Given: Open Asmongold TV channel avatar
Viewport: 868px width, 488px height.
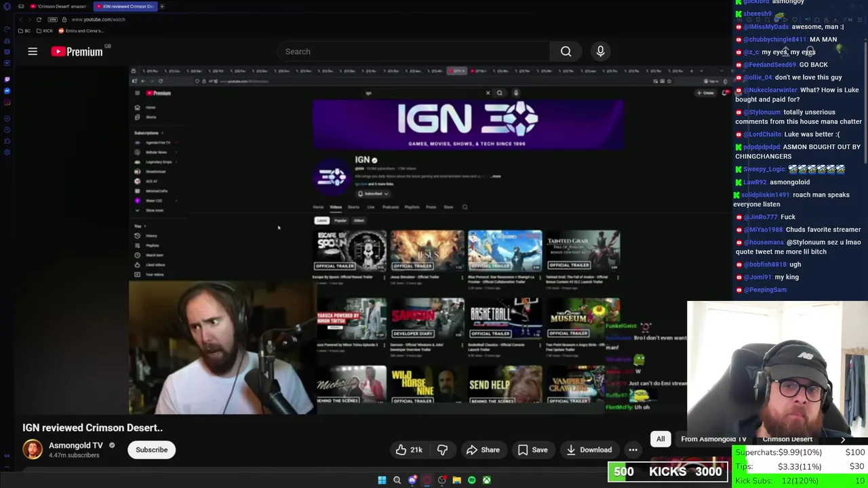Looking at the screenshot, I should click(x=33, y=449).
